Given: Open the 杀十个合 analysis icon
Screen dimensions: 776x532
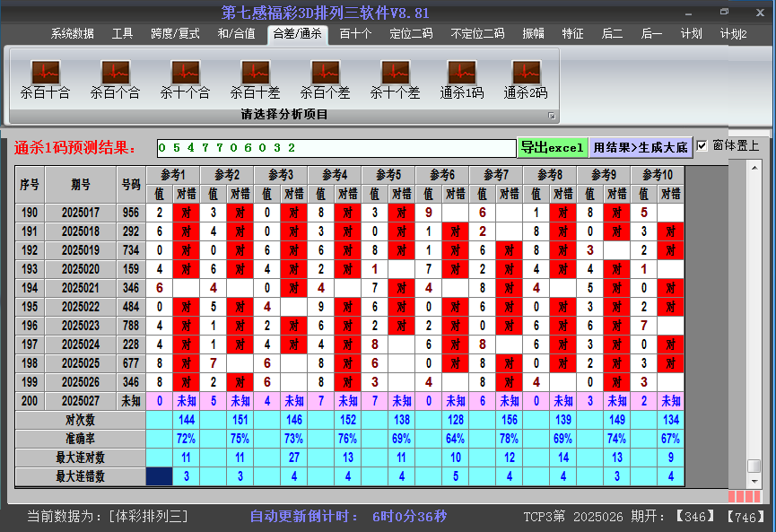Looking at the screenshot, I should (x=185, y=72).
